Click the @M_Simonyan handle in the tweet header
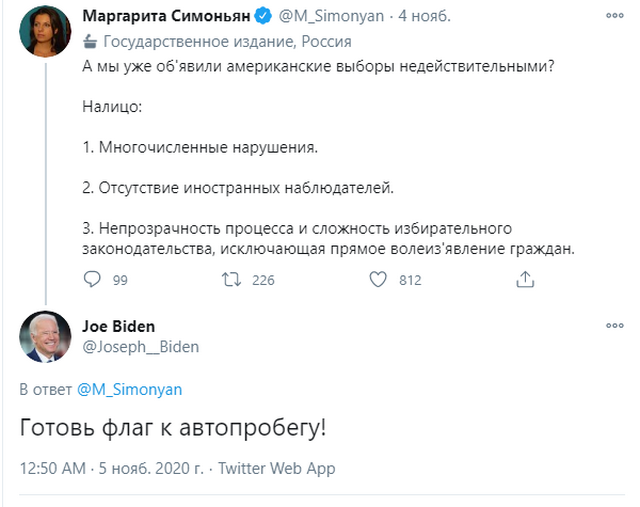 pos(325,17)
